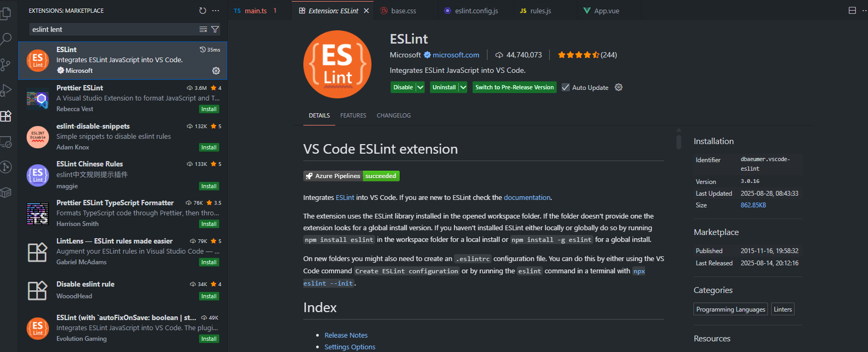
Task: Open the FEATURES tab
Action: pyautogui.click(x=353, y=115)
